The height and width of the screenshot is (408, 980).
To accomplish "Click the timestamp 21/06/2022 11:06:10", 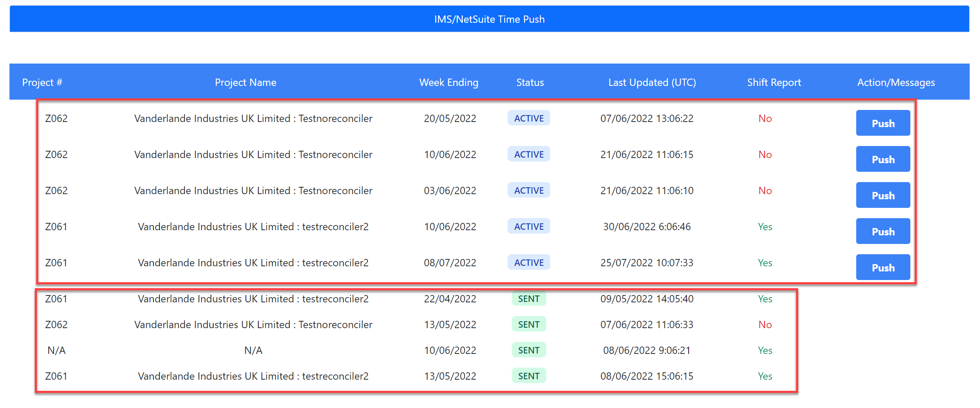I will 647,191.
